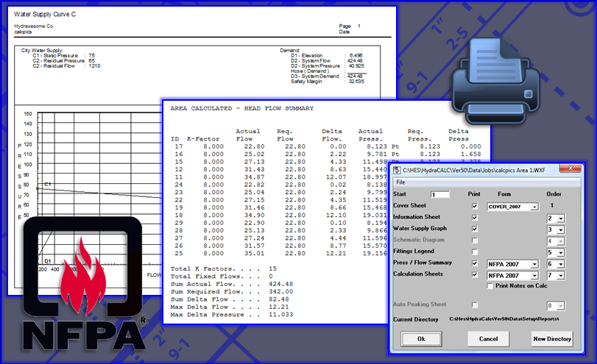Expand Press / Flow Summary form dropdown
Screen dimensions: 597x364
pos(533,263)
